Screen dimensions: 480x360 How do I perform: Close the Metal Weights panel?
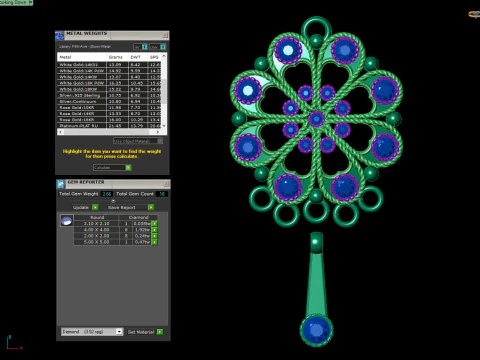tap(165, 35)
